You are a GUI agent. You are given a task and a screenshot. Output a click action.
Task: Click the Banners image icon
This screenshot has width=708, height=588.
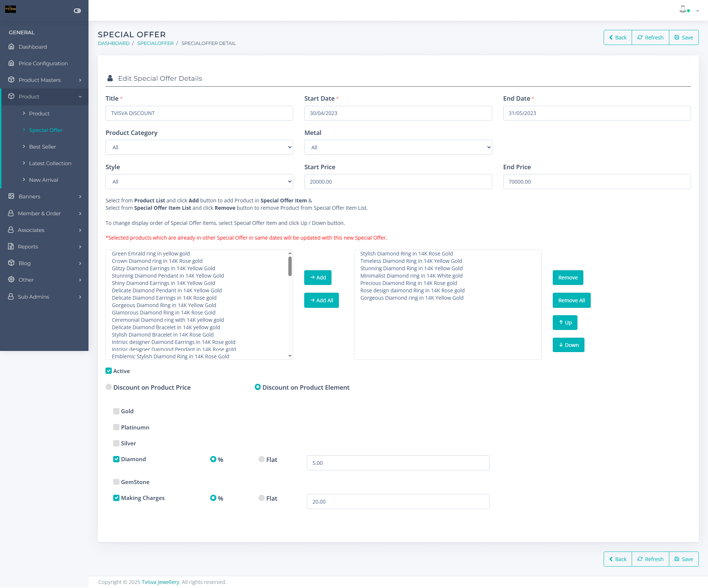(11, 196)
